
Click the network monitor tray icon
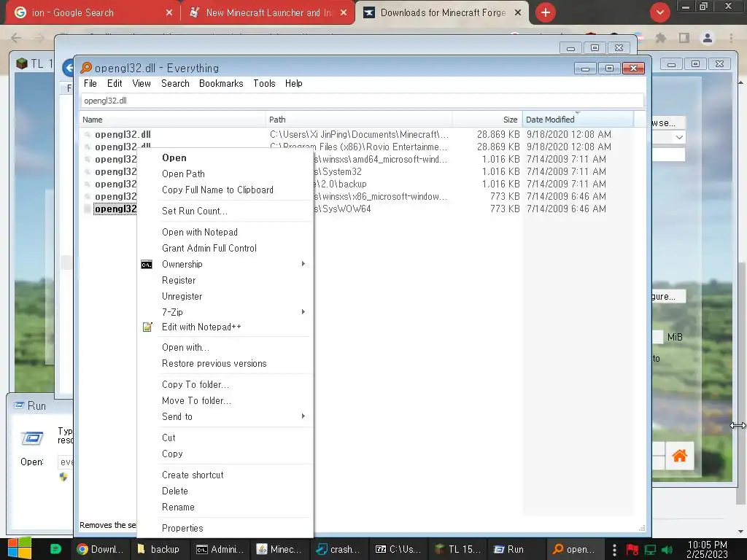[650, 550]
